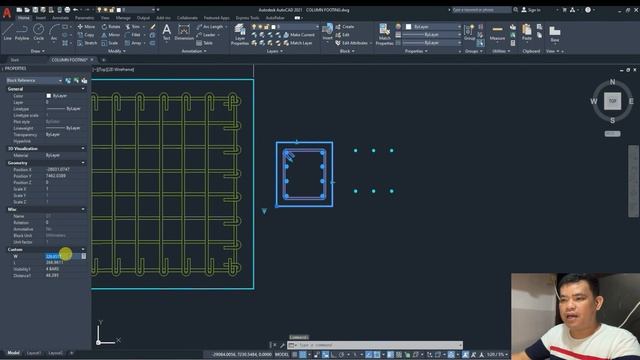Click the block flip grip arrow
640x360 pixels.
pyautogui.click(x=264, y=211)
